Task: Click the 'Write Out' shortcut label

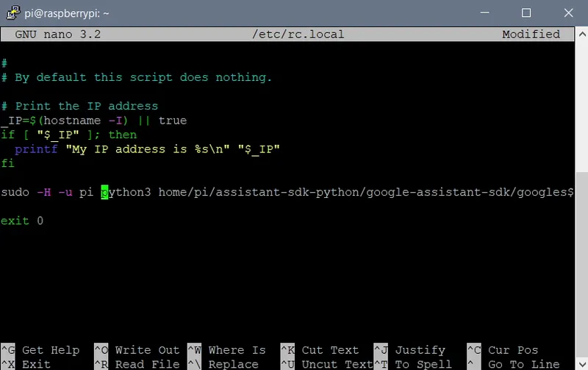Action: (x=147, y=350)
